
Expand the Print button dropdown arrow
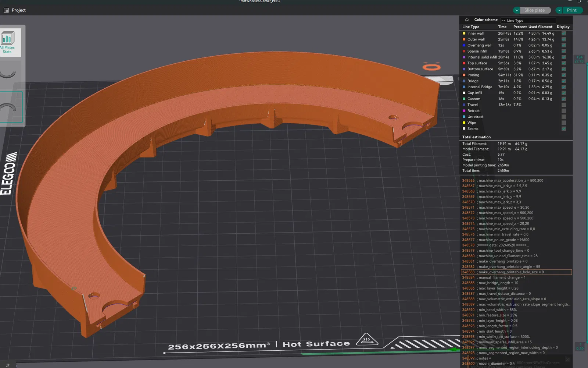pos(559,10)
